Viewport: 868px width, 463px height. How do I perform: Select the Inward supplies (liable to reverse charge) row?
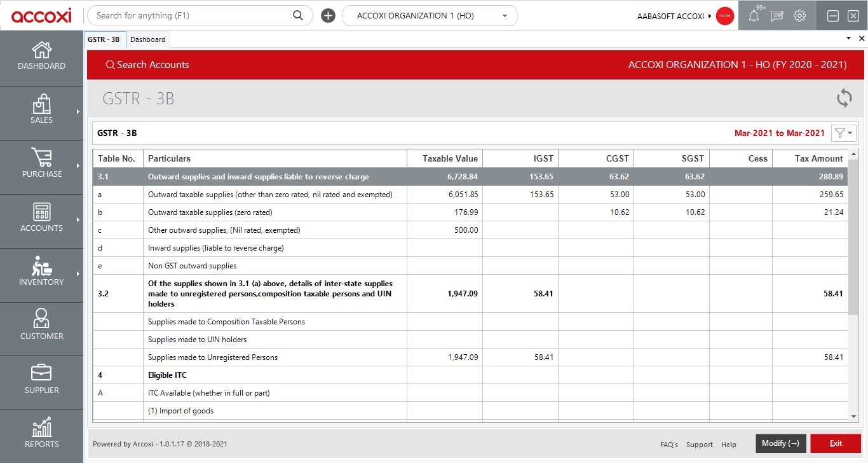pyautogui.click(x=470, y=248)
